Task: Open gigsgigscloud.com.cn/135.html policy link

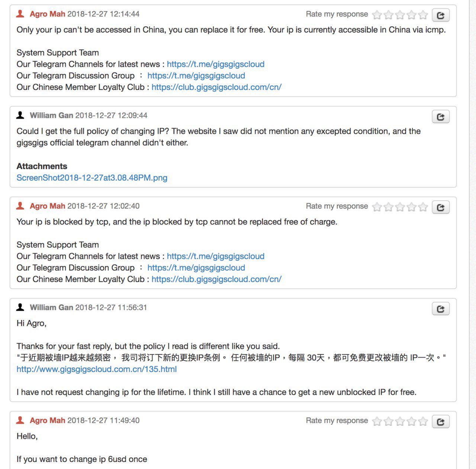Action: (97, 369)
